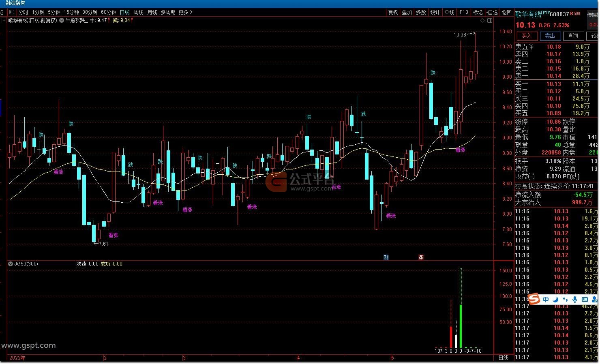The width and height of the screenshot is (600, 364).
Task: Click the 日线 label at the bottom axis right
Action: pyautogui.click(x=503, y=358)
